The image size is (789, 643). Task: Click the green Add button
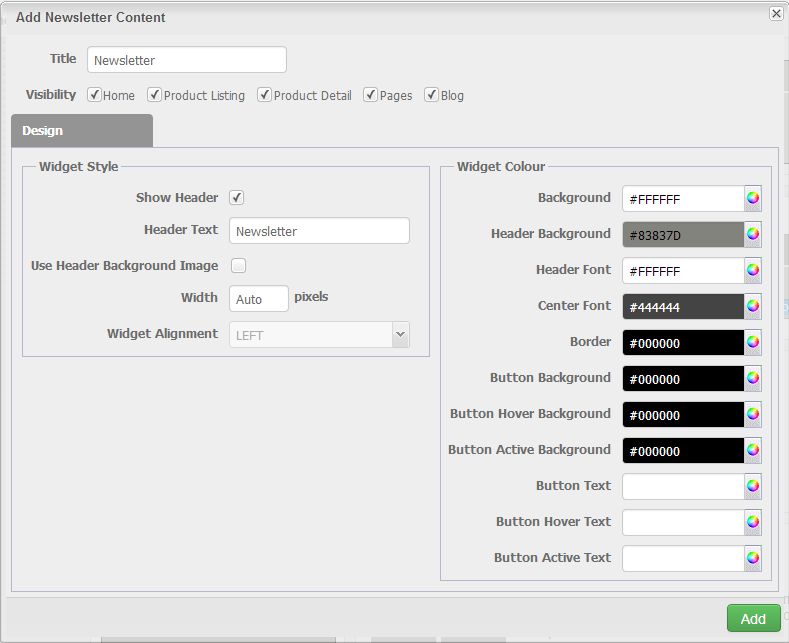pyautogui.click(x=753, y=619)
